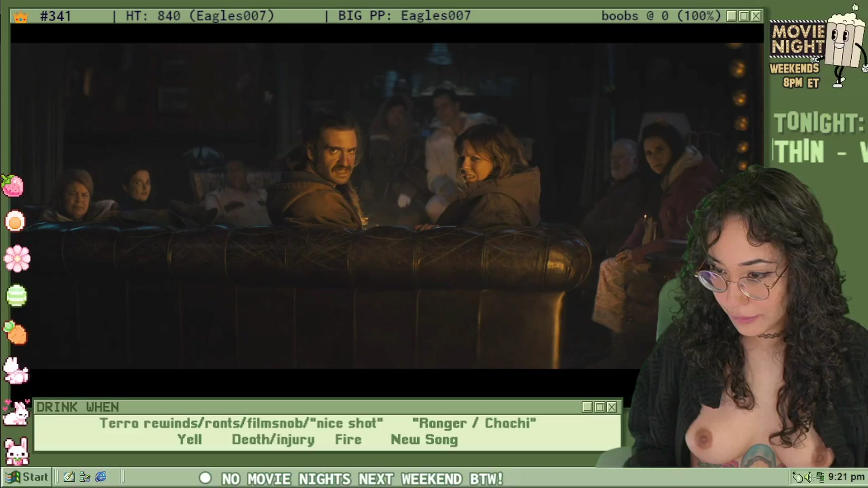
Task: Click the WEEKENDS 8PM ET text
Action: pos(795,75)
